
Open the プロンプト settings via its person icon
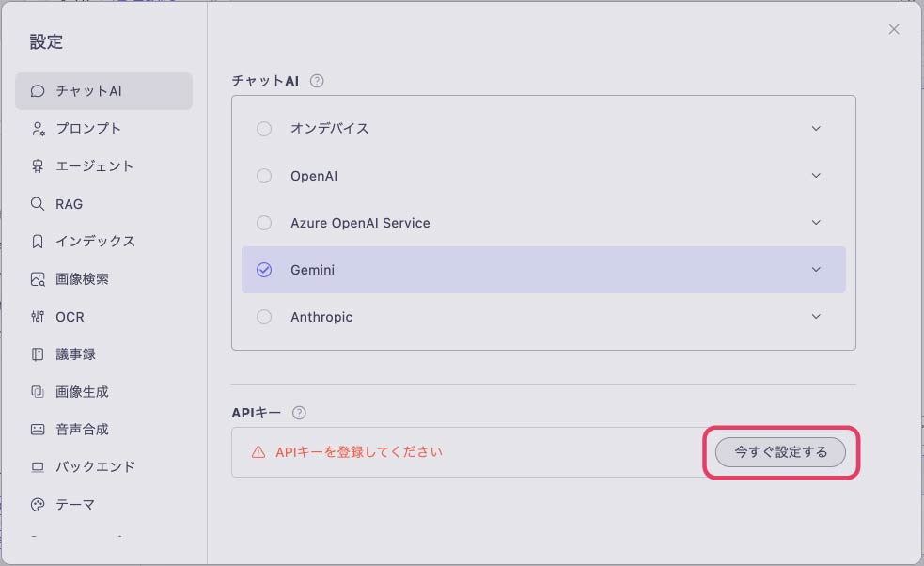tap(38, 129)
